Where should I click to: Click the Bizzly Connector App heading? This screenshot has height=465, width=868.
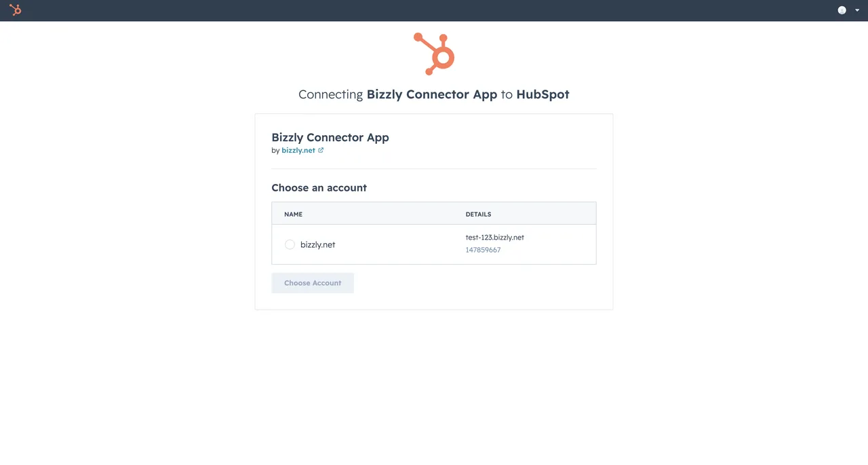click(330, 137)
